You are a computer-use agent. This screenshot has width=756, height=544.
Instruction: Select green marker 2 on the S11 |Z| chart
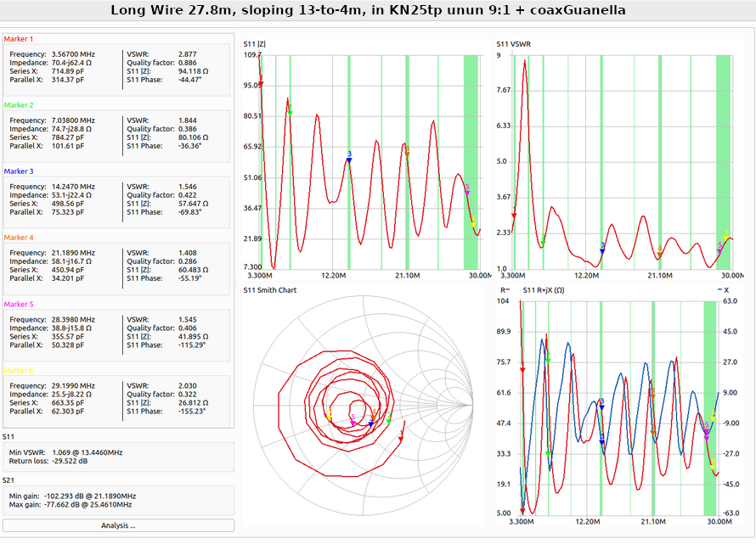tap(291, 113)
